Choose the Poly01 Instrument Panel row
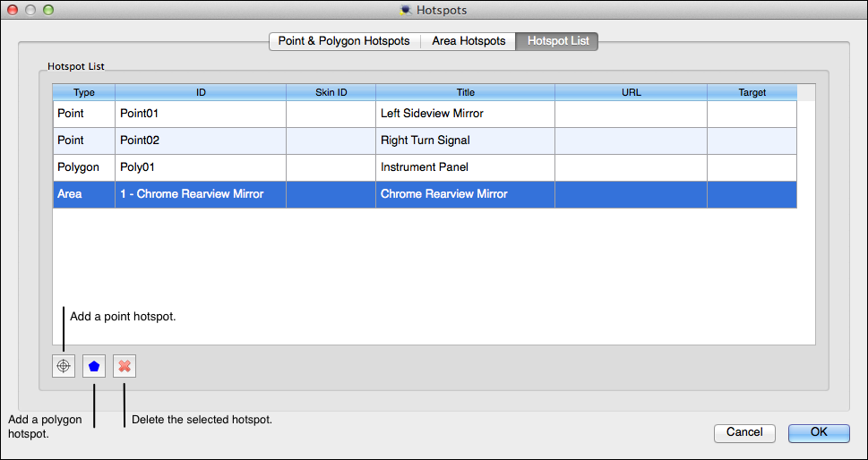Screen dimensions: 868x460 point(201,167)
